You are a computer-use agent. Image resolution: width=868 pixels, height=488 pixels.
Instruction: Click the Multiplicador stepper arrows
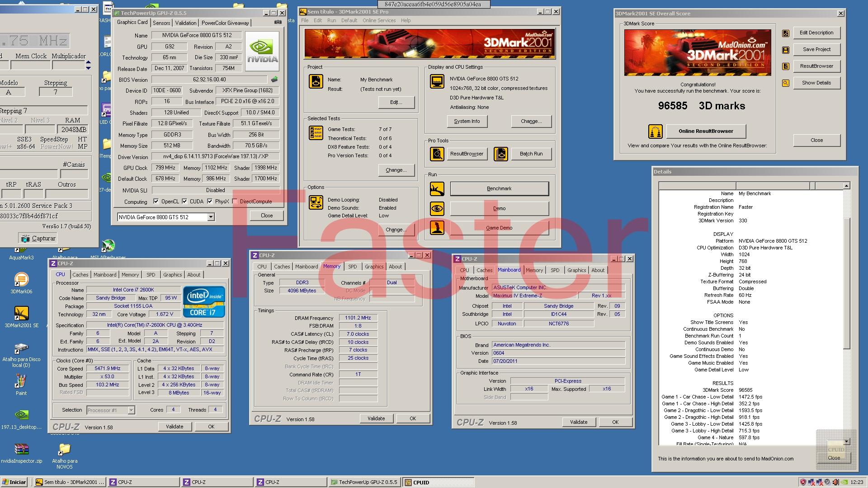coord(88,65)
